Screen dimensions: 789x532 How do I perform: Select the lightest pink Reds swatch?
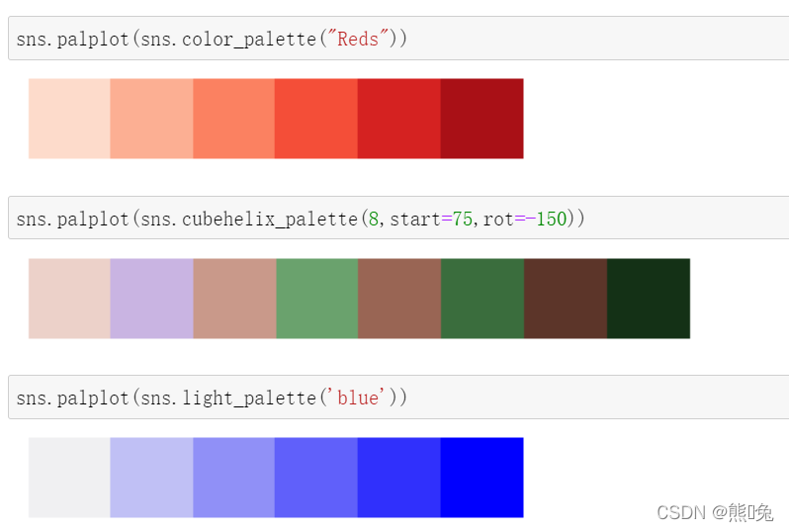pos(69,119)
